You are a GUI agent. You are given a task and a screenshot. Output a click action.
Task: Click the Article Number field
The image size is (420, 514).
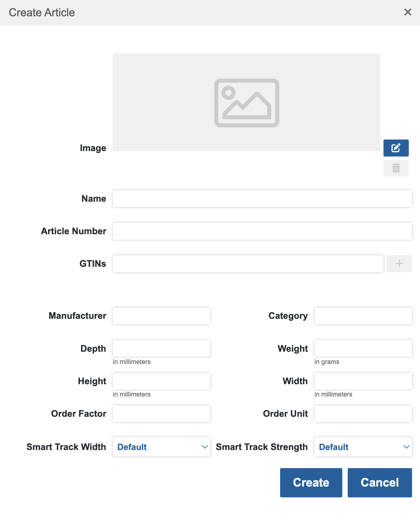[262, 231]
